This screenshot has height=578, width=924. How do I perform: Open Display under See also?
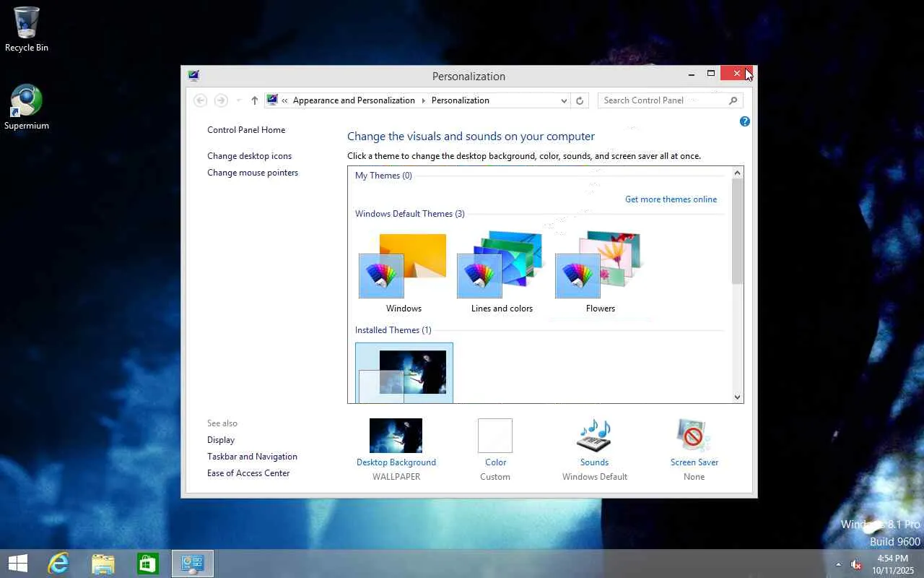point(221,440)
